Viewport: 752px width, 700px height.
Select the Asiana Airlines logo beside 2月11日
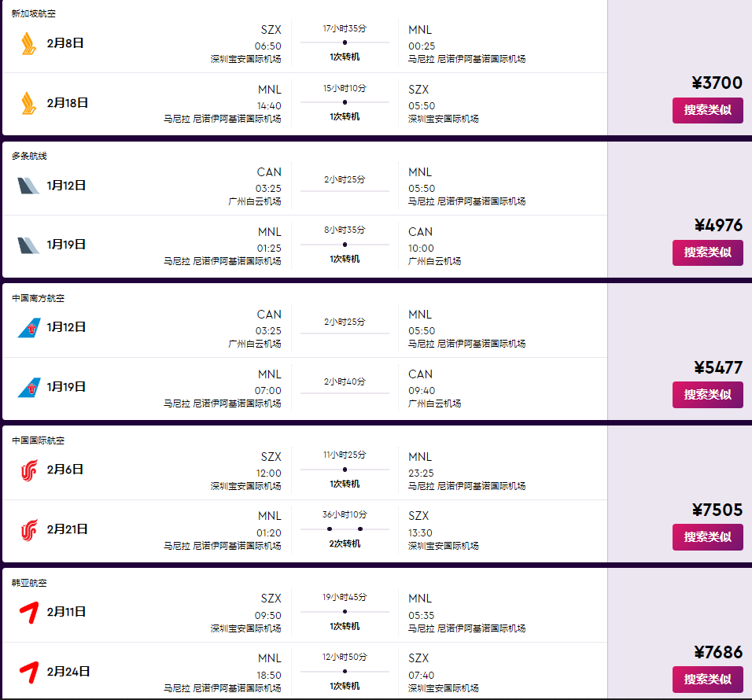(x=28, y=612)
